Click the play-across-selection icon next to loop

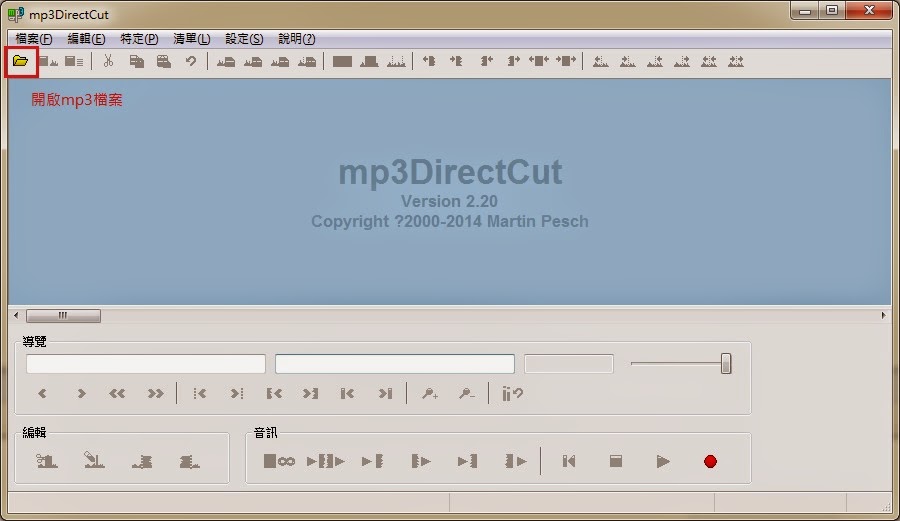325,461
